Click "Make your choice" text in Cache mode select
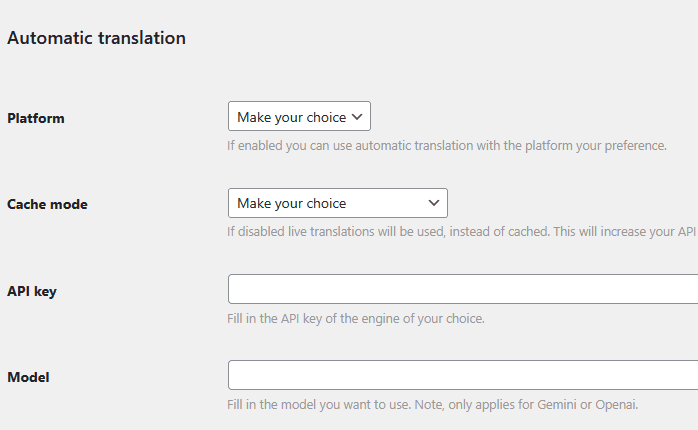698x430 pixels. [x=291, y=203]
